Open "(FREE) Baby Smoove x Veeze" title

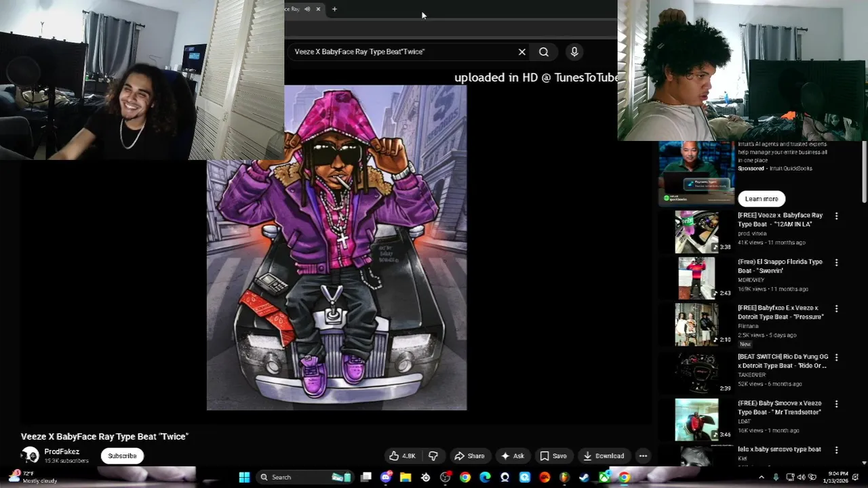(779, 407)
